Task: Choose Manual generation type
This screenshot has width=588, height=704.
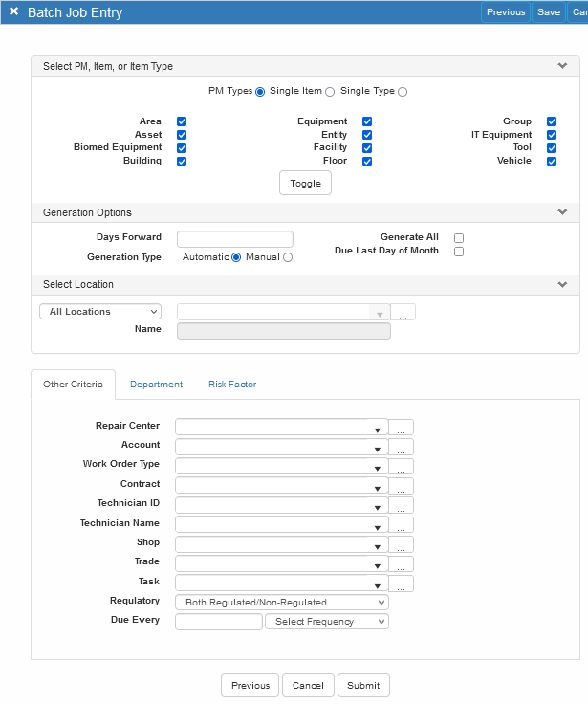Action: pyautogui.click(x=288, y=257)
